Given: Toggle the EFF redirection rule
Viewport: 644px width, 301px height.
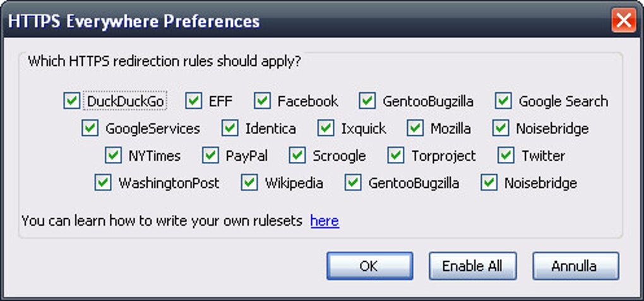Looking at the screenshot, I should (x=193, y=101).
